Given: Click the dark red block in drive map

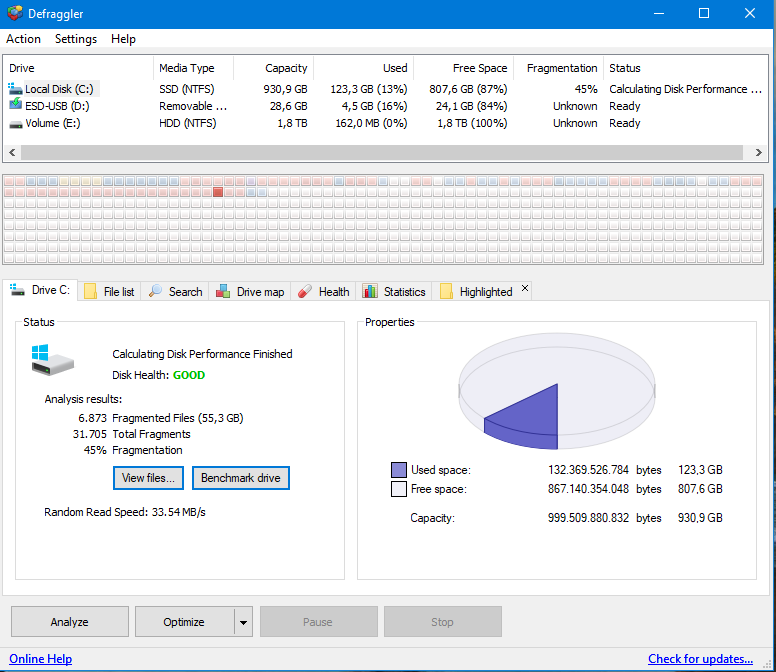Looking at the screenshot, I should [x=218, y=192].
